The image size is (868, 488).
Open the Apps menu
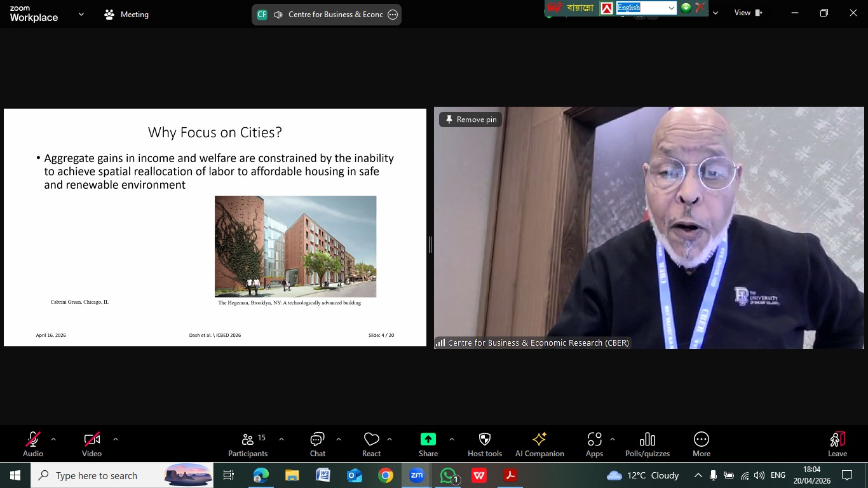coord(594,444)
